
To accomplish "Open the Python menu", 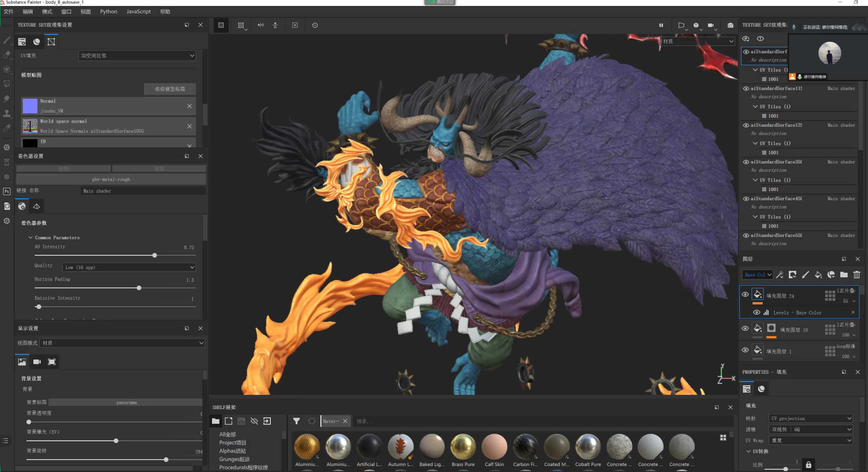I will (x=108, y=11).
